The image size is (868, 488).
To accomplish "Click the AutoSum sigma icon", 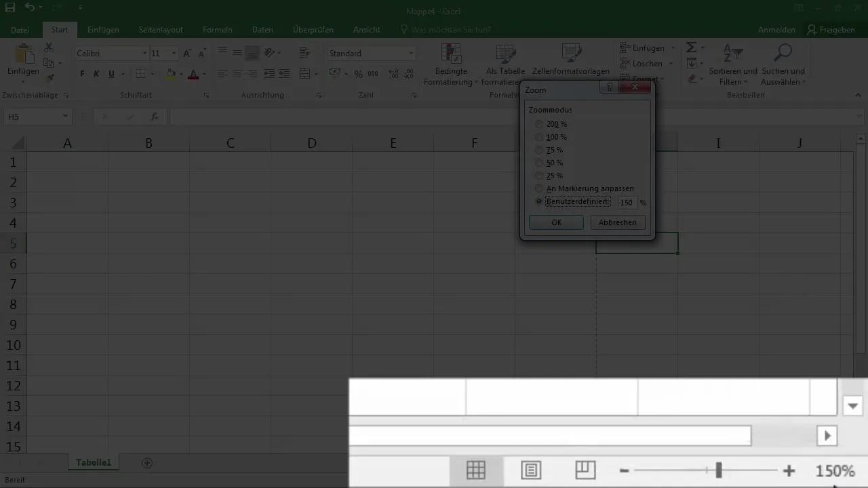I will (x=691, y=47).
